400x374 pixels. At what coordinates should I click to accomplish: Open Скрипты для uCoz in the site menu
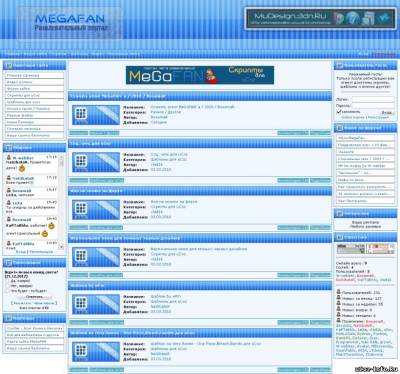point(34,95)
